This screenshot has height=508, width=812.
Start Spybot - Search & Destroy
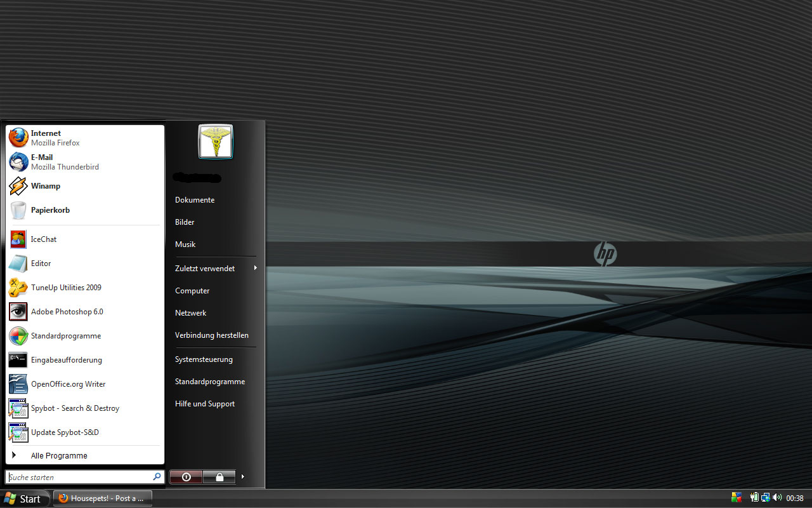pyautogui.click(x=85, y=408)
